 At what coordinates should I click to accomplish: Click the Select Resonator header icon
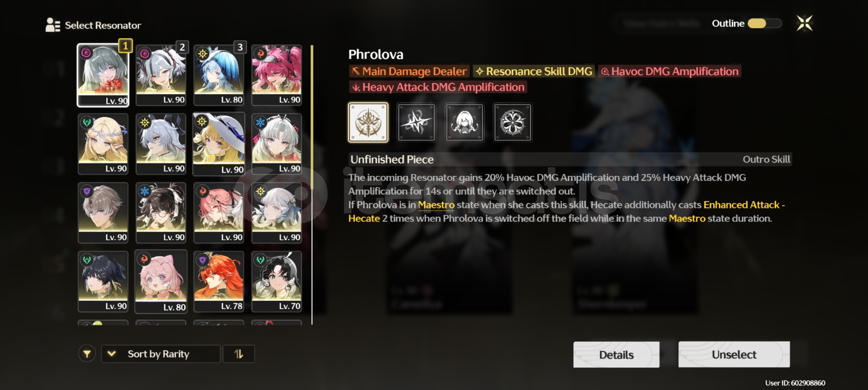tap(53, 25)
